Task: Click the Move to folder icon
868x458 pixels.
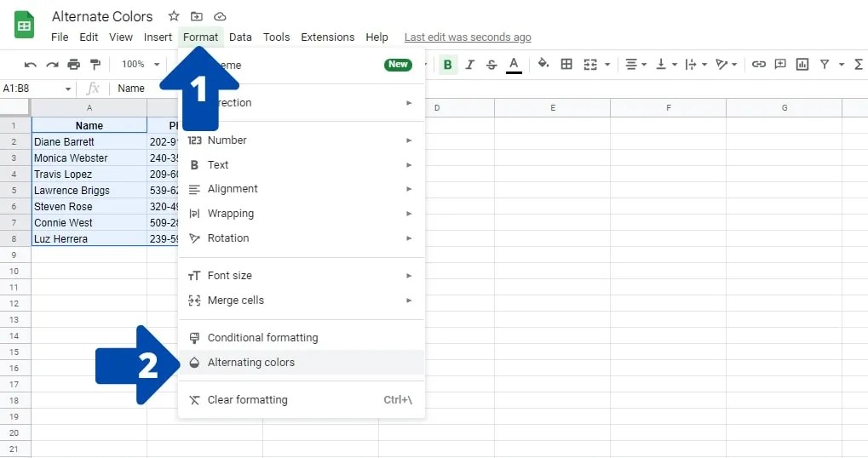Action: coord(197,16)
